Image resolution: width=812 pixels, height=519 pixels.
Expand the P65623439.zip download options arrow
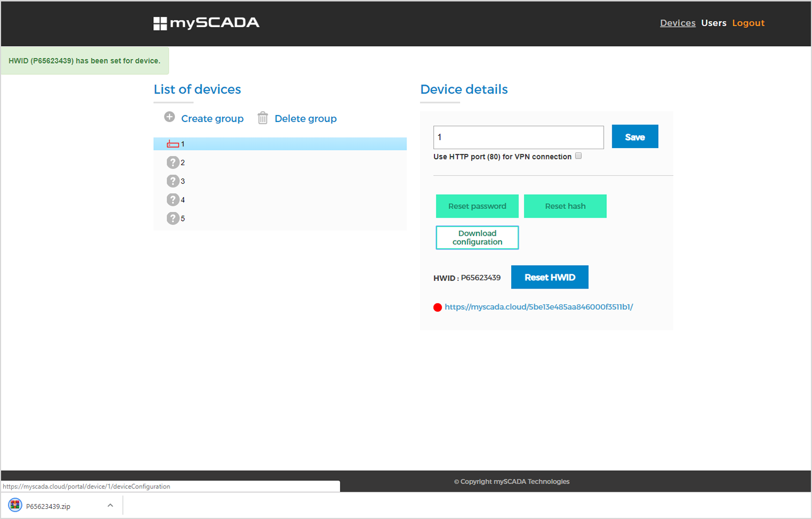[x=110, y=505]
